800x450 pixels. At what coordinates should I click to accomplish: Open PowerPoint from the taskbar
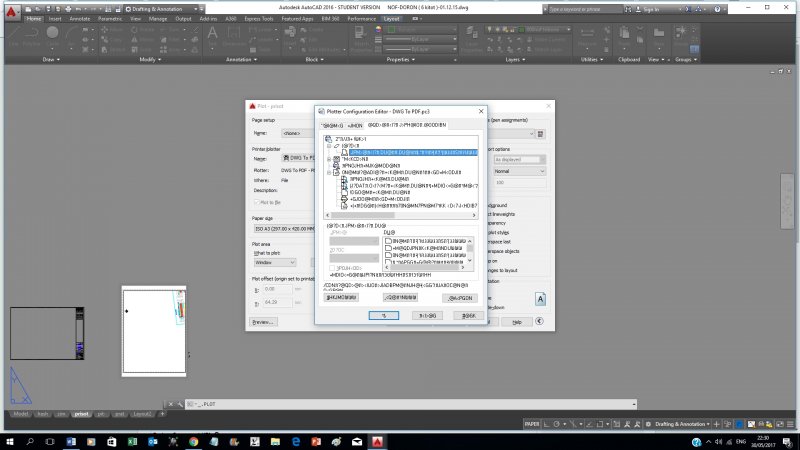[316, 441]
